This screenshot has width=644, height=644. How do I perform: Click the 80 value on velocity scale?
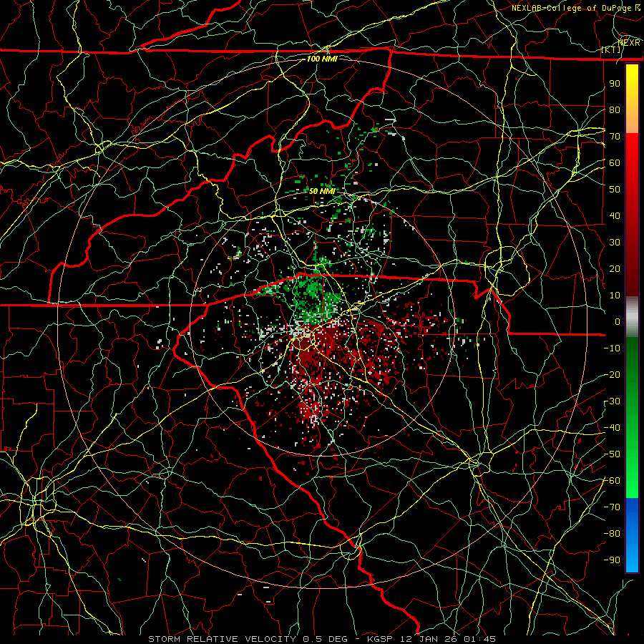pos(615,109)
